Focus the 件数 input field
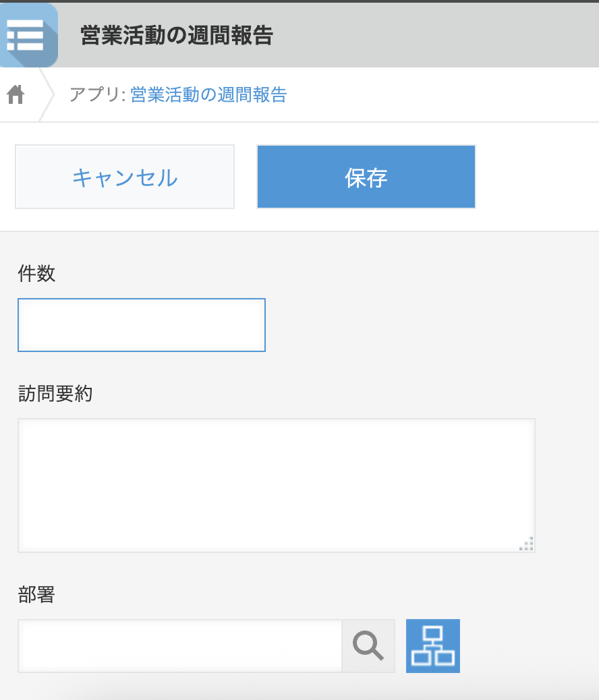The height and width of the screenshot is (700, 599). (142, 325)
